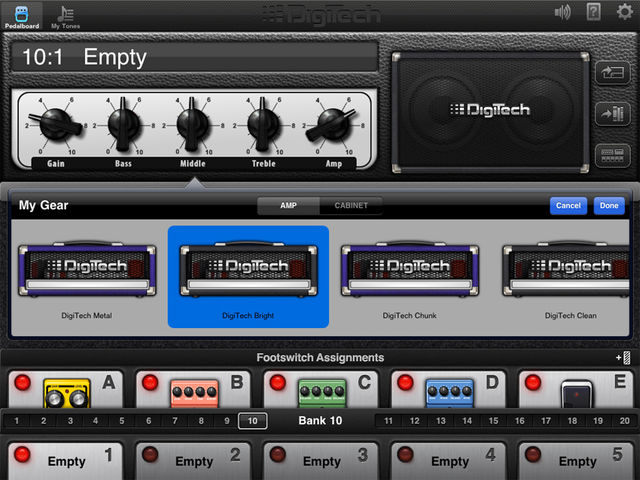Toggle footswitch C red LED
Image resolution: width=640 pixels, height=480 pixels.
[278, 382]
